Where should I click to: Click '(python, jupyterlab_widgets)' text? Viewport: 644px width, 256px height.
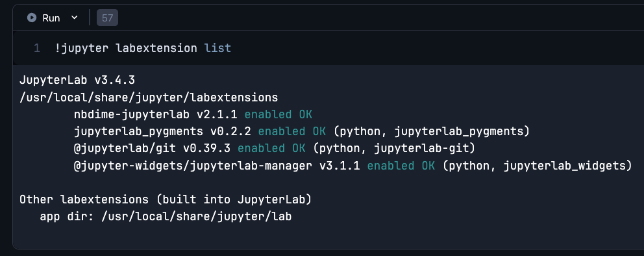(537, 166)
